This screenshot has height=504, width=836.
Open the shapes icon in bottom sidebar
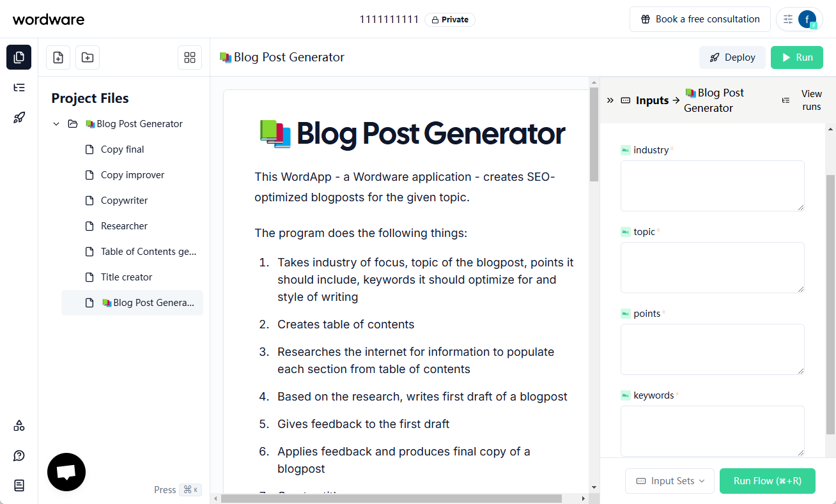tap(19, 425)
